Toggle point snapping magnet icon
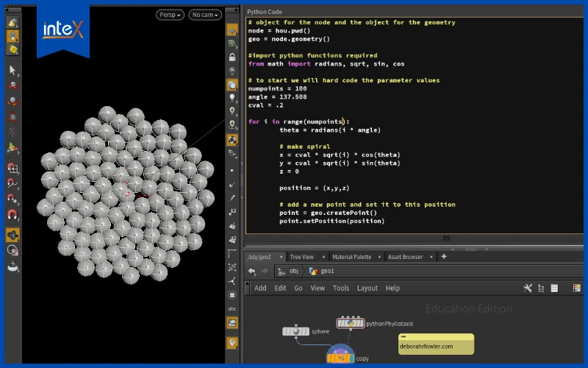Image resolution: width=588 pixels, height=368 pixels. coord(12,199)
